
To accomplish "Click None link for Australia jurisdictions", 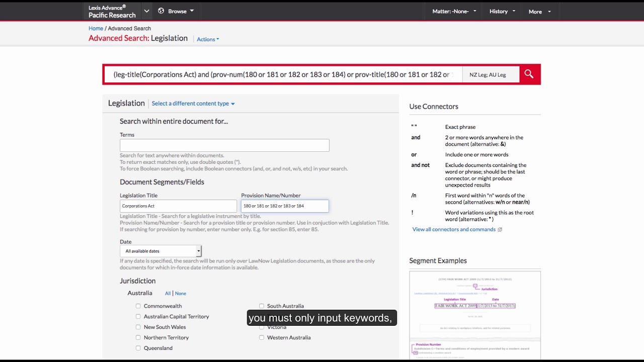I will click(x=181, y=293).
